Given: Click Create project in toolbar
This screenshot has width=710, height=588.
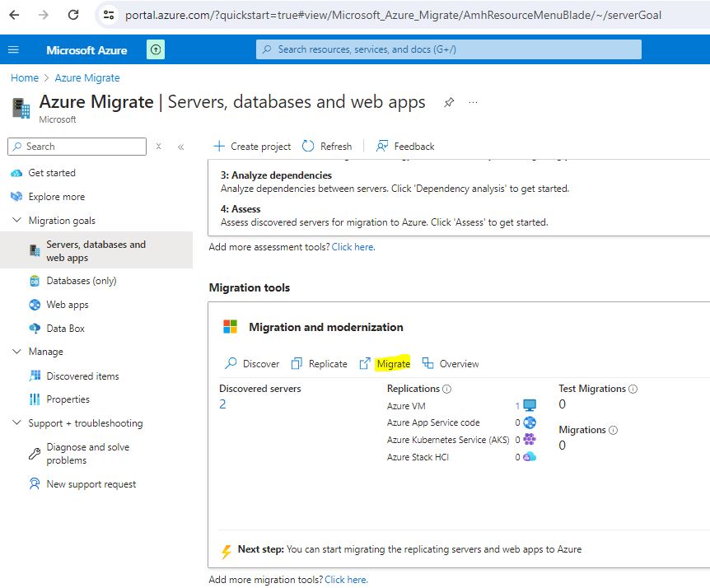Looking at the screenshot, I should click(252, 147).
